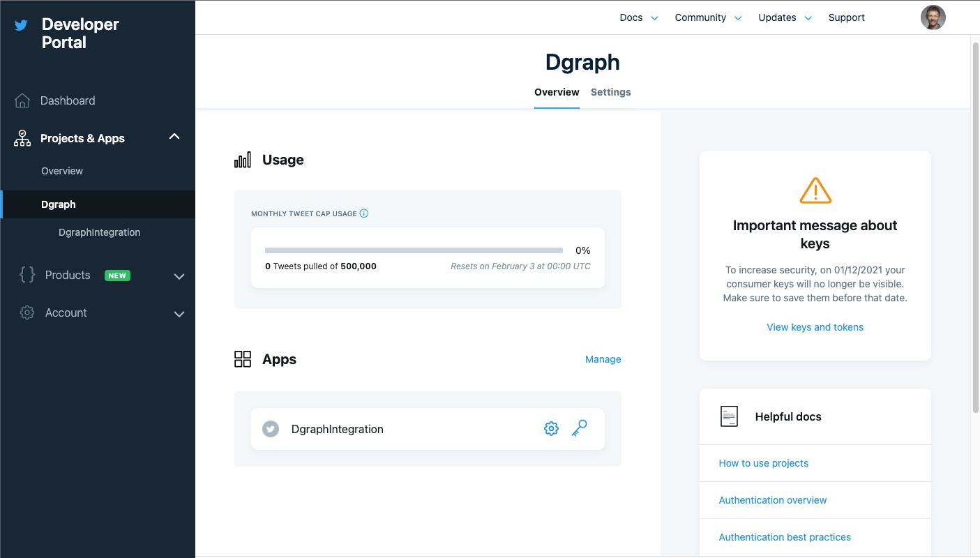This screenshot has height=558, width=980.
Task: Click "0 Tweets pulled of 500,000" text
Action: click(x=321, y=266)
